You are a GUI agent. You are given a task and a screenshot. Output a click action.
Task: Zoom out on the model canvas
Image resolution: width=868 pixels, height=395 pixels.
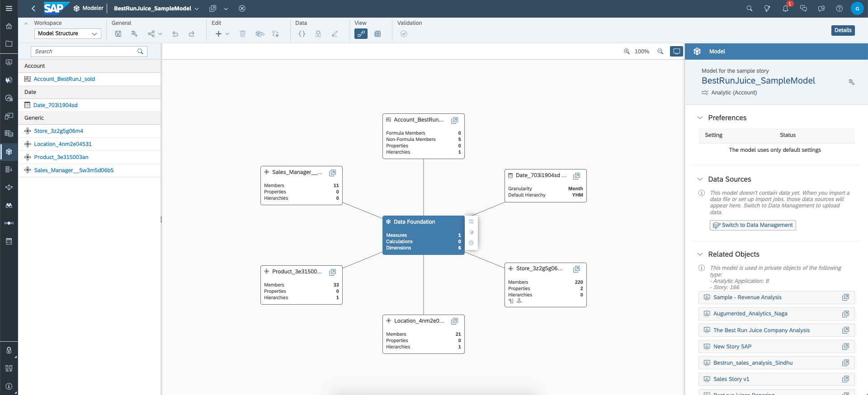(660, 52)
